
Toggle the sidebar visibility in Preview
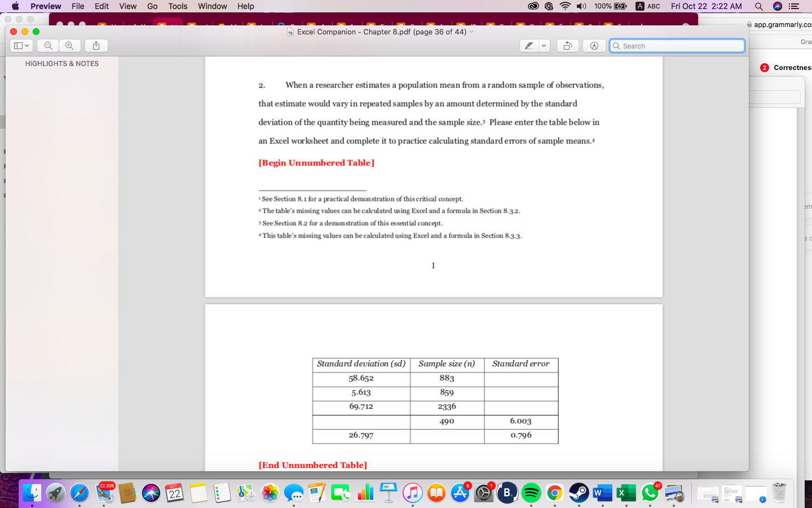click(18, 46)
